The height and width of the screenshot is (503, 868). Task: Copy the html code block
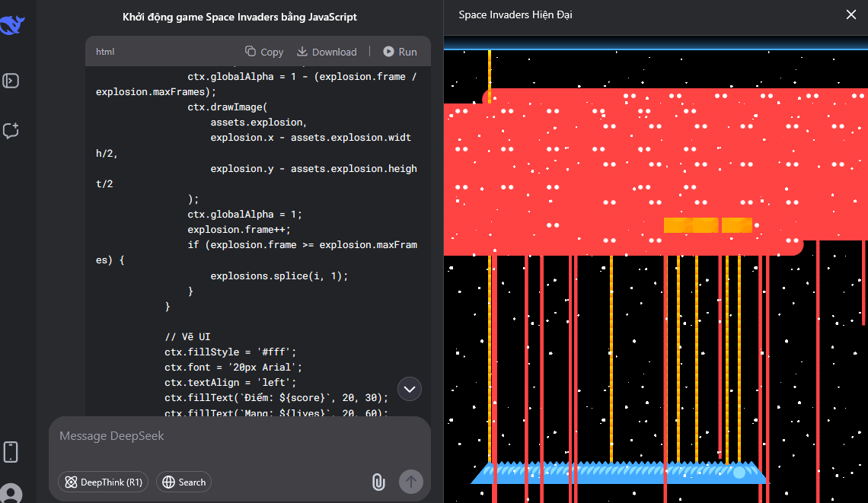(264, 52)
